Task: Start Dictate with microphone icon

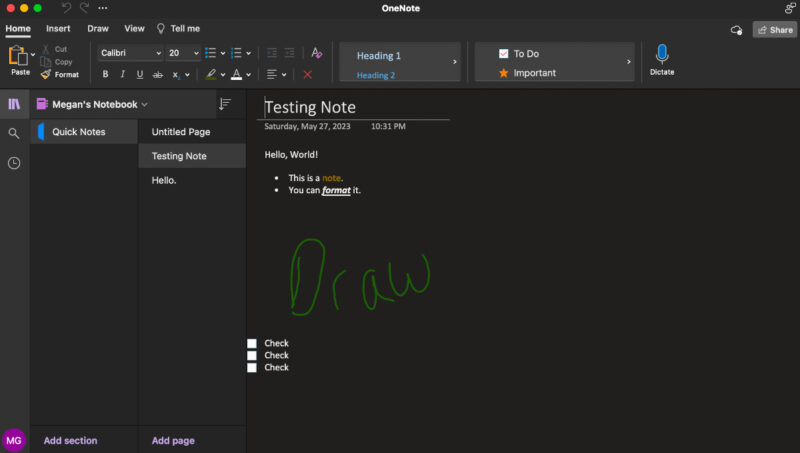Action: click(x=662, y=54)
